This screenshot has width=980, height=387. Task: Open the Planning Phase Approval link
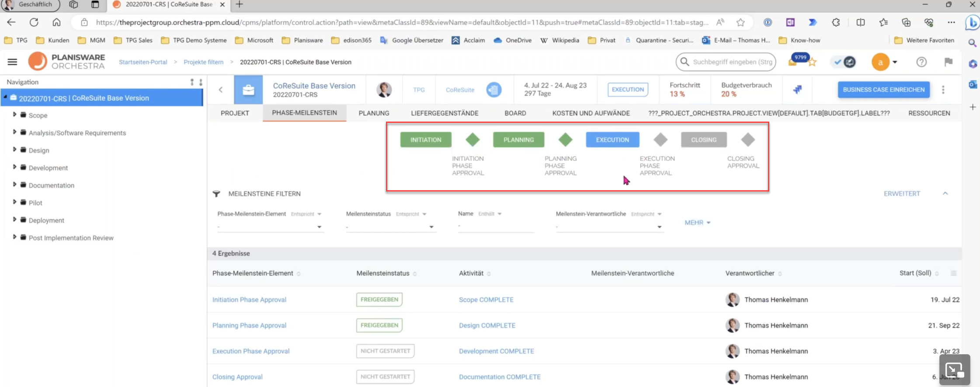(249, 325)
